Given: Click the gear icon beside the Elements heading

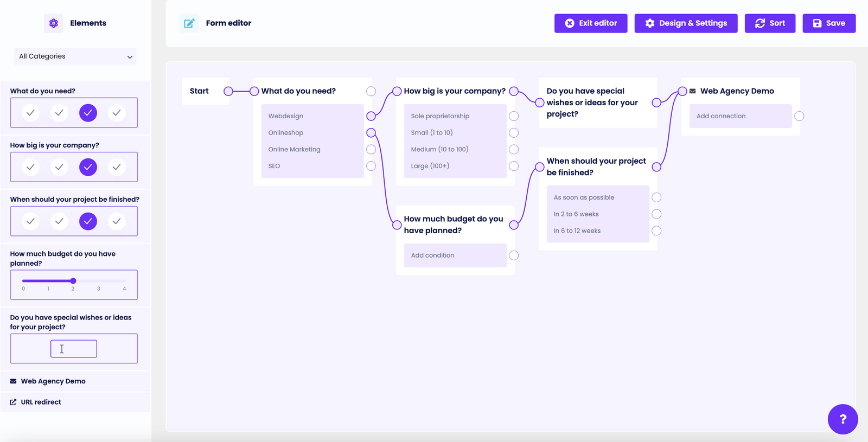Looking at the screenshot, I should tap(53, 23).
